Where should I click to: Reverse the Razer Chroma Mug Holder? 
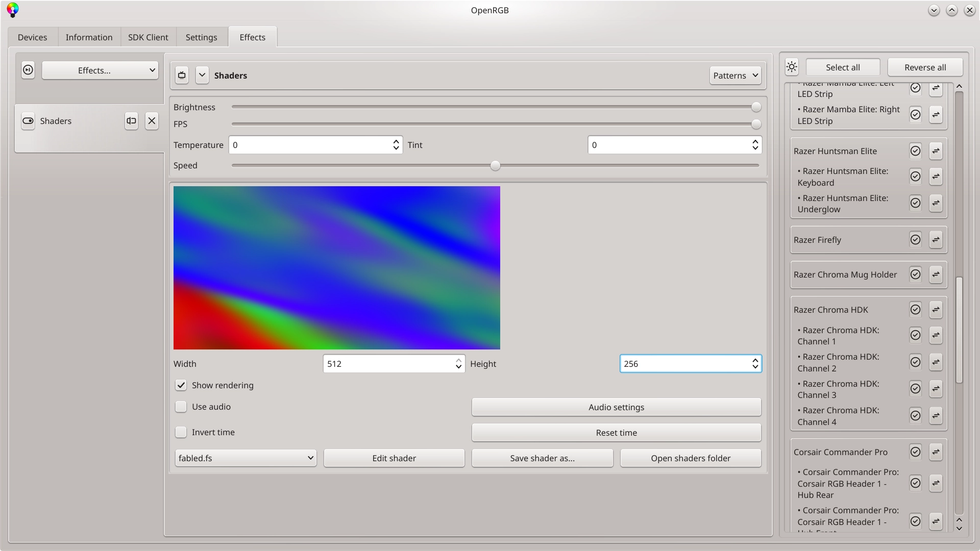point(936,274)
